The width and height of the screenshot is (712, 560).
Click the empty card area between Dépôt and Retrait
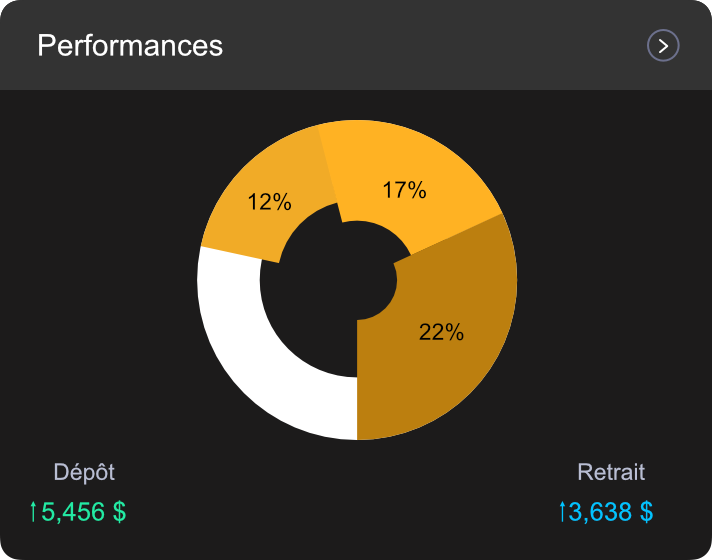pyautogui.click(x=350, y=495)
